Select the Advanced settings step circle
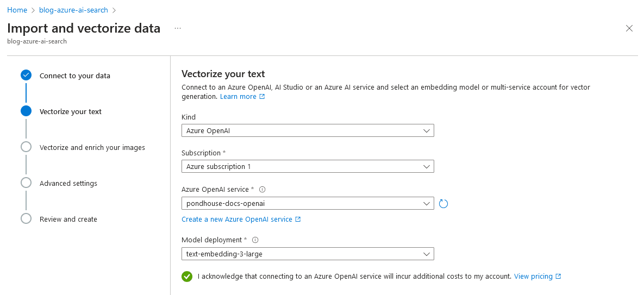 tap(26, 183)
